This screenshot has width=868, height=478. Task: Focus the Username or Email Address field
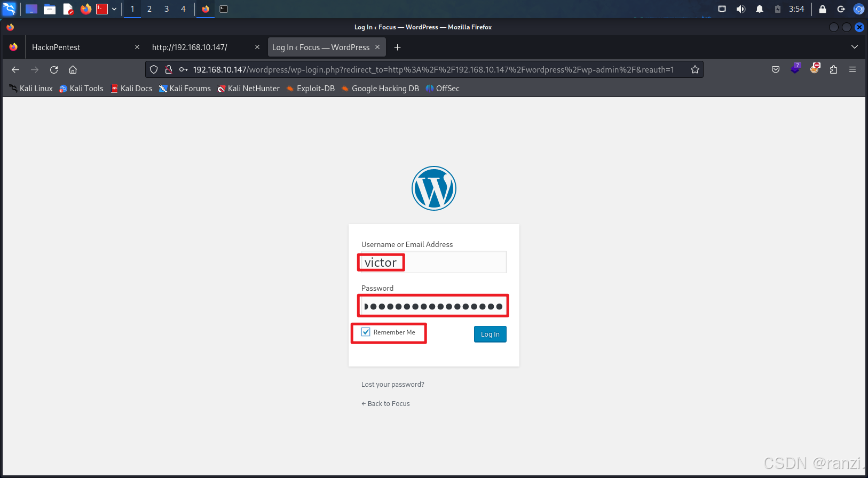coord(434,262)
